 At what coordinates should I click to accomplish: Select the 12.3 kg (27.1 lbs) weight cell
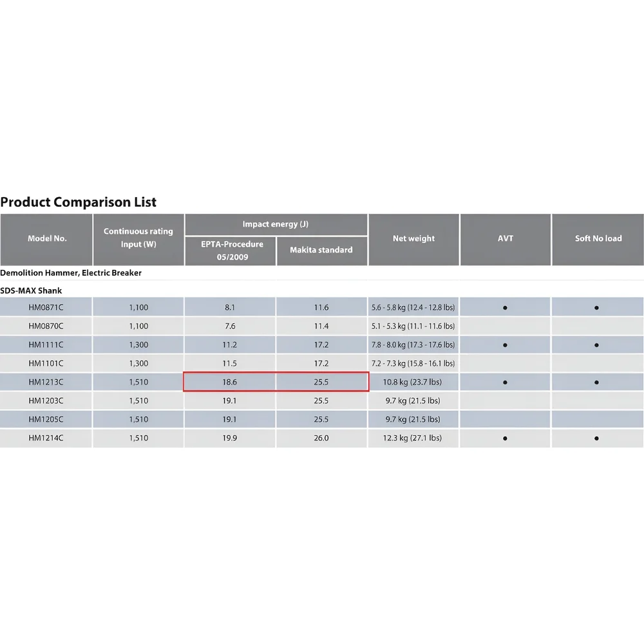[x=413, y=438]
